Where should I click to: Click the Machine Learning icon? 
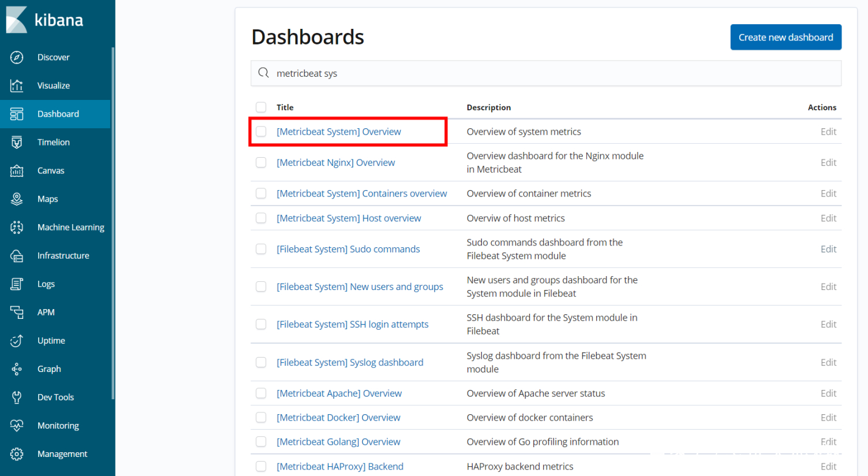pyautogui.click(x=17, y=227)
